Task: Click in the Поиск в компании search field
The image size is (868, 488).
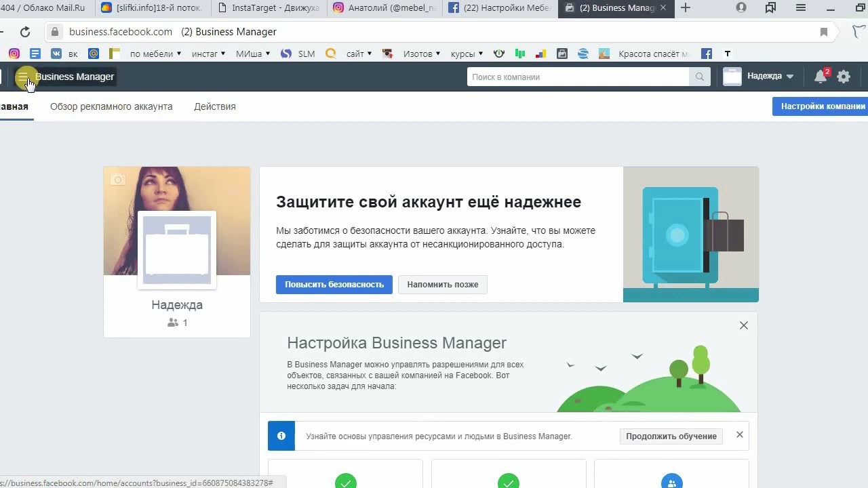Action: coord(578,77)
